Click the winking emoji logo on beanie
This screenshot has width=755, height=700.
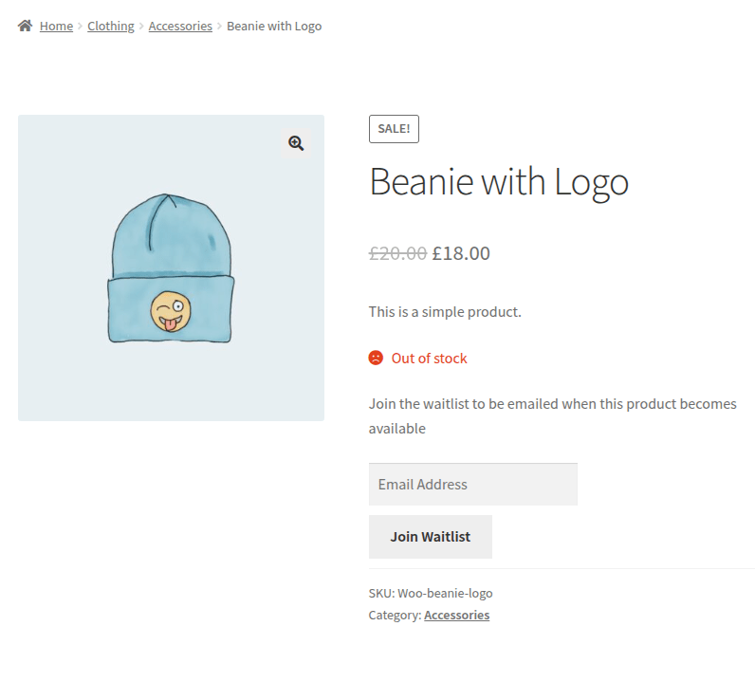click(x=171, y=313)
